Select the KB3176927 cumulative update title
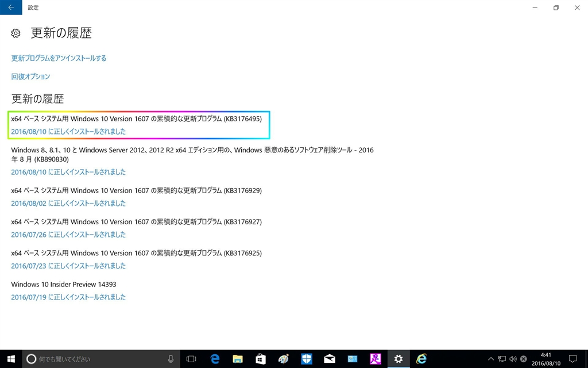This screenshot has height=368, width=588. point(137,221)
